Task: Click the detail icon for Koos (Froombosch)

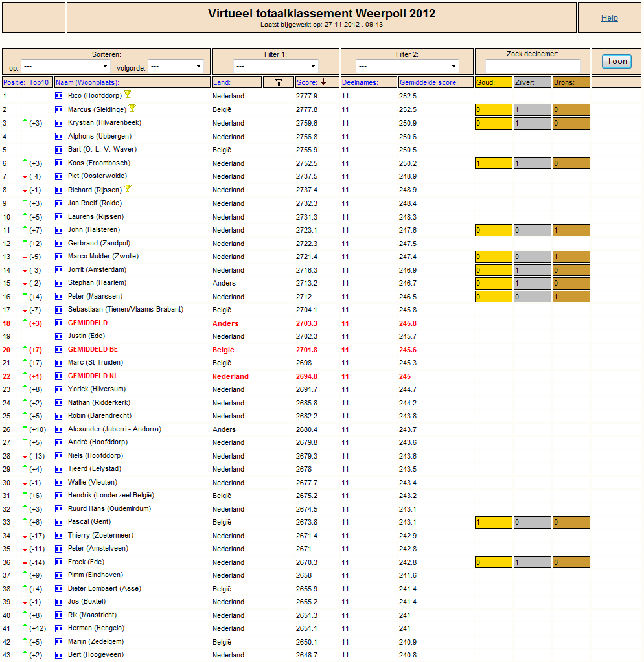Action: click(59, 163)
